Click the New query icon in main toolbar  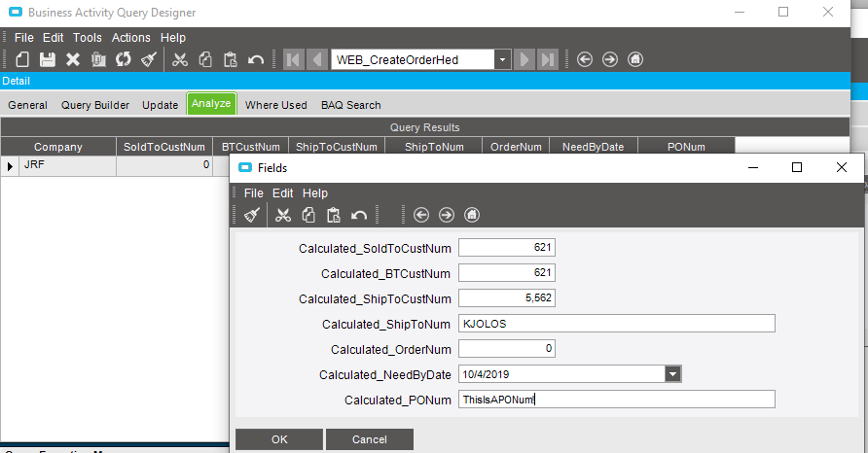point(21,59)
